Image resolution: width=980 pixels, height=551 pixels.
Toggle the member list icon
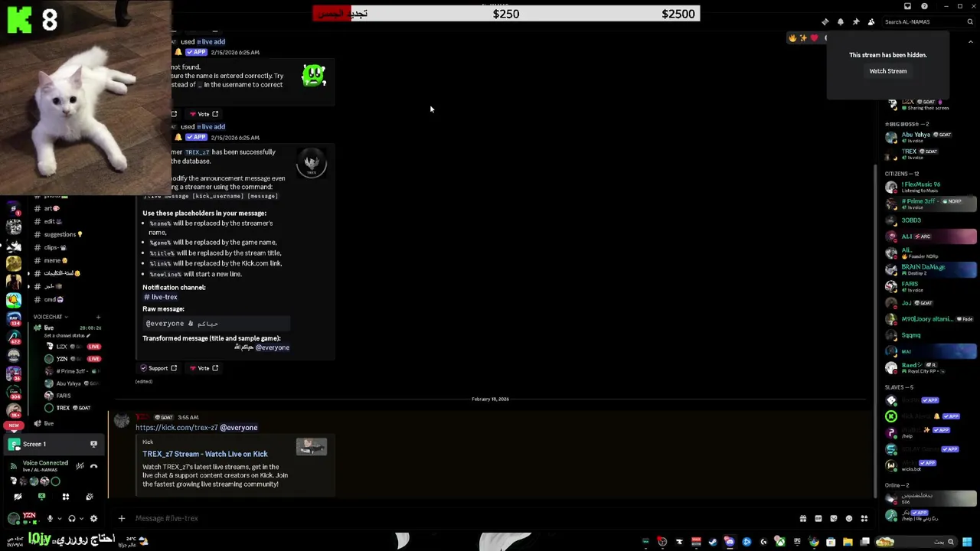click(x=871, y=21)
